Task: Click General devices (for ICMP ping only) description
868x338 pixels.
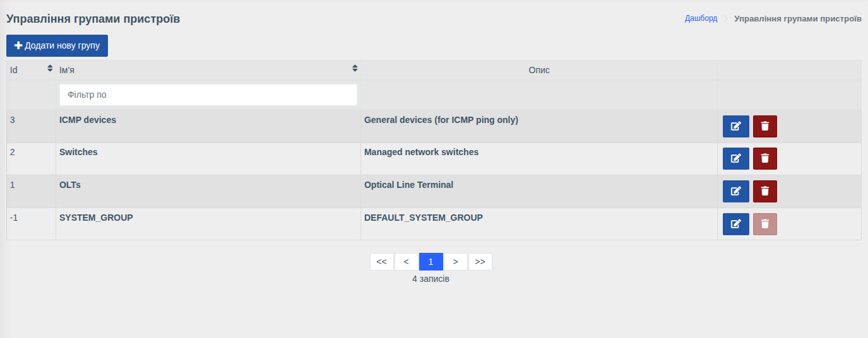Action: 441,120
